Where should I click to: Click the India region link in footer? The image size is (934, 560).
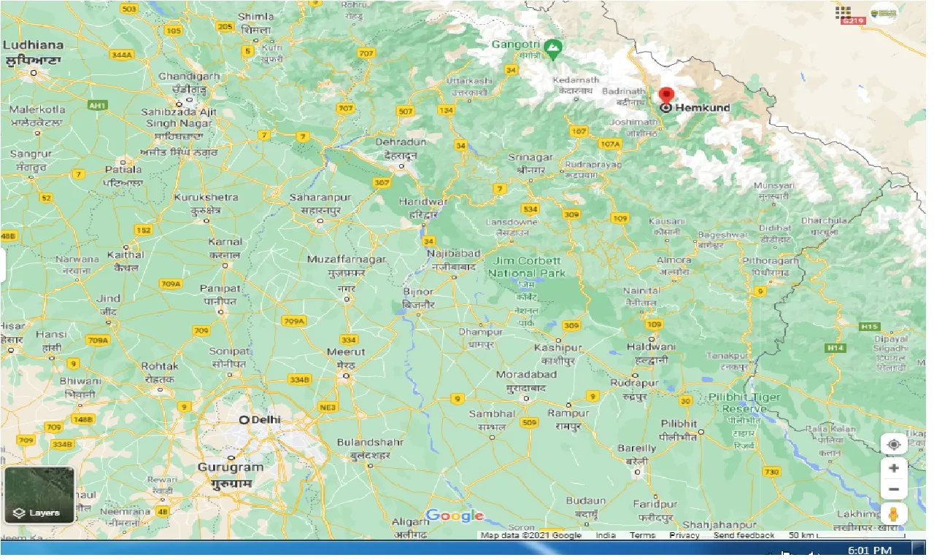pos(606,535)
